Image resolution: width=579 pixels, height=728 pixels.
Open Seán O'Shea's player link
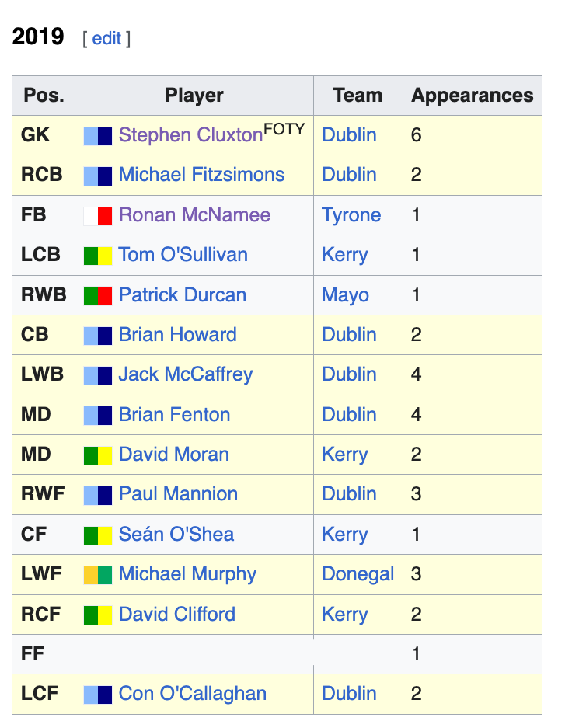coord(176,535)
